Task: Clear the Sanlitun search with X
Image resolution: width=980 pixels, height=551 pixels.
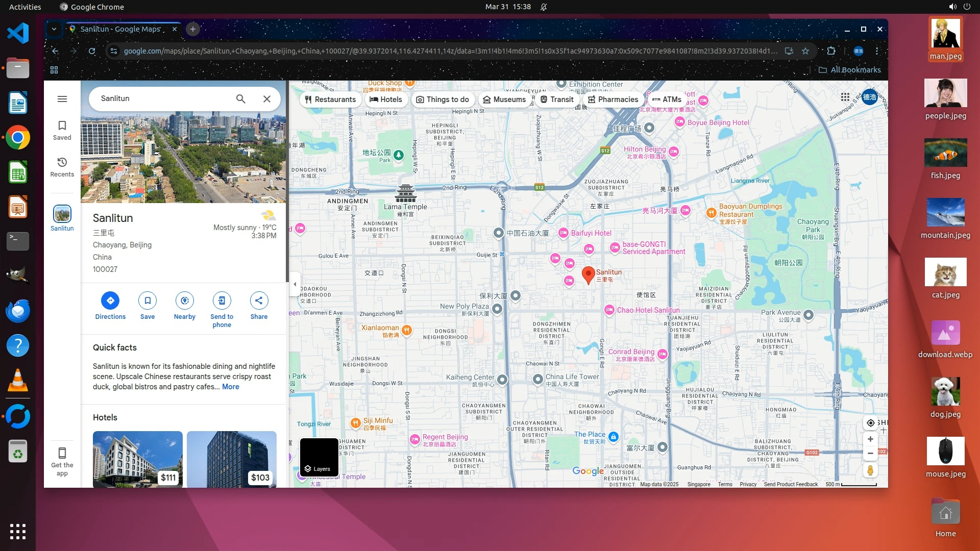Action: [x=267, y=99]
